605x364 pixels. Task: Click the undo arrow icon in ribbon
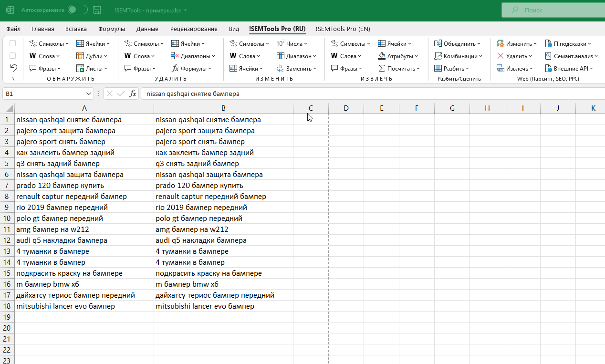click(x=13, y=68)
